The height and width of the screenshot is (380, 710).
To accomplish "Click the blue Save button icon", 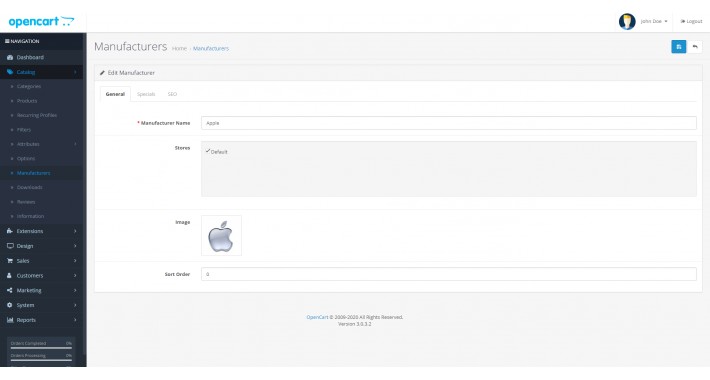I will [678, 47].
